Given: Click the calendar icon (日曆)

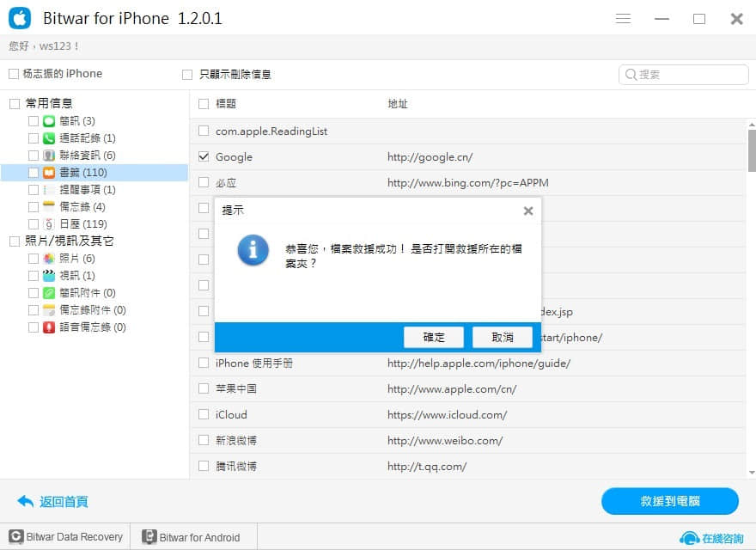Looking at the screenshot, I should [49, 224].
